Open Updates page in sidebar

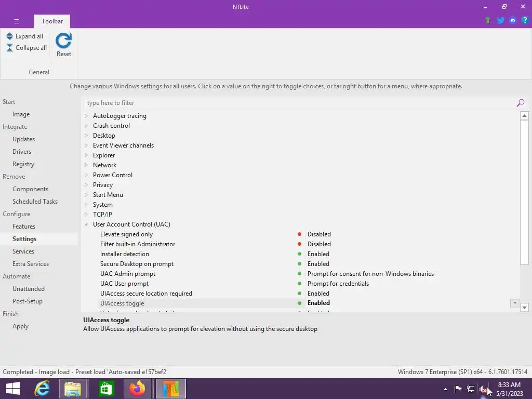tap(23, 139)
